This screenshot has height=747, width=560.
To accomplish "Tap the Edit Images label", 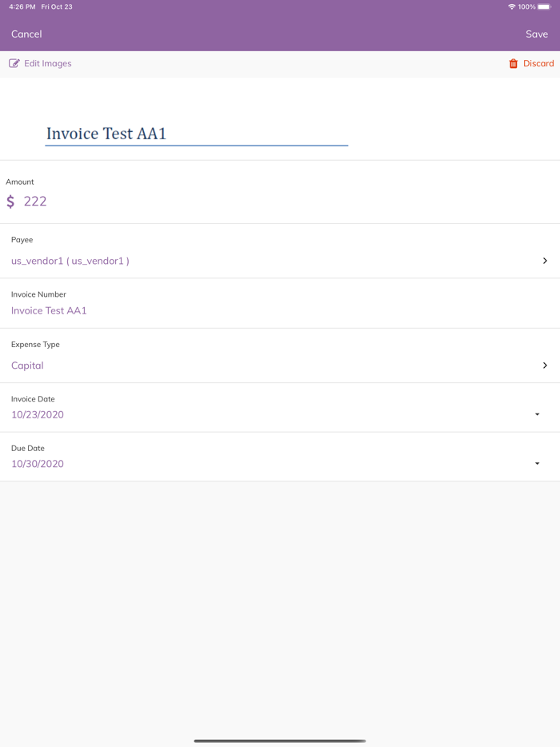I will coord(47,63).
